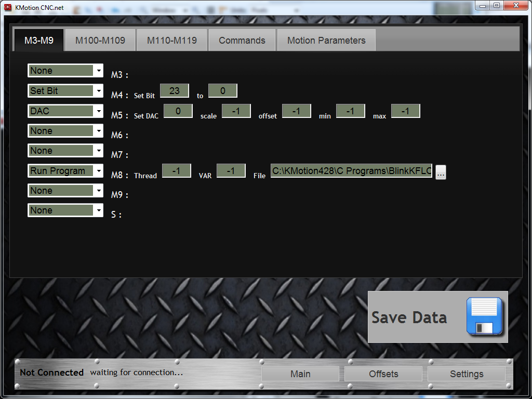Select the M8 Thread input field
Viewport: 532px width, 399px height.
click(x=177, y=171)
